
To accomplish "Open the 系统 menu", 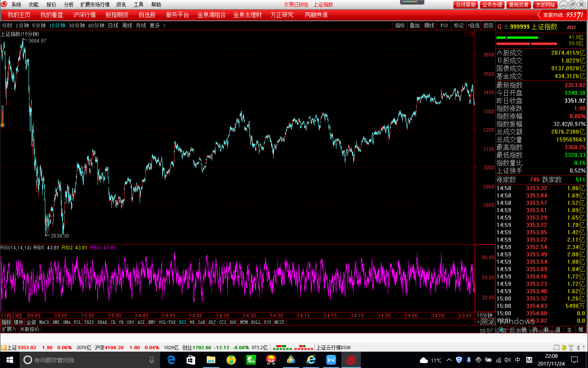I will [x=16, y=5].
